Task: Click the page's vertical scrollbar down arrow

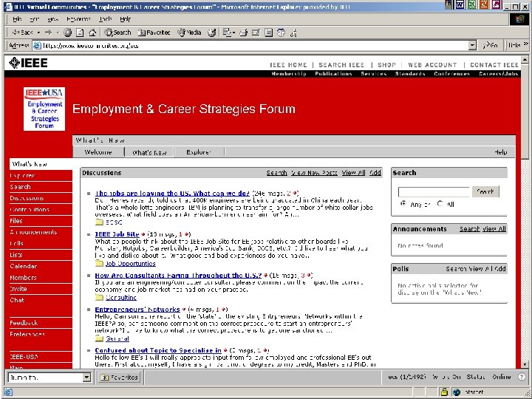Action: pos(525,364)
